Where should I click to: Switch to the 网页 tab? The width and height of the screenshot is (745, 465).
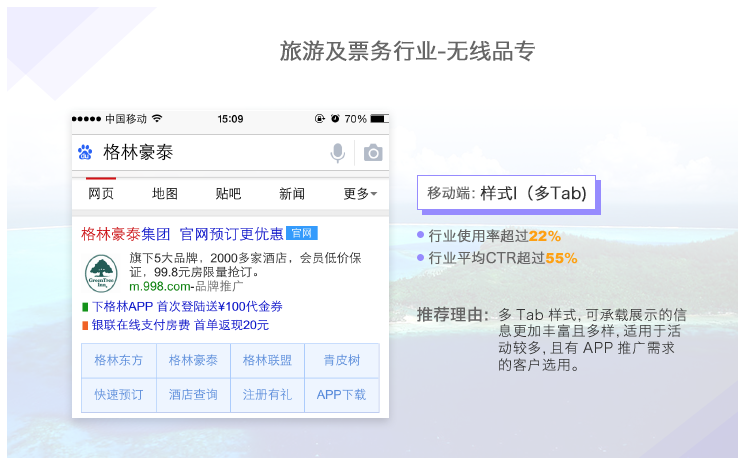pyautogui.click(x=101, y=194)
